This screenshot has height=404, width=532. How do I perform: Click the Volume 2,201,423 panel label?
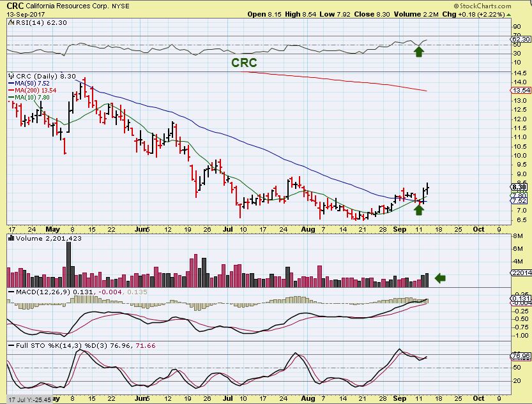click(x=49, y=238)
